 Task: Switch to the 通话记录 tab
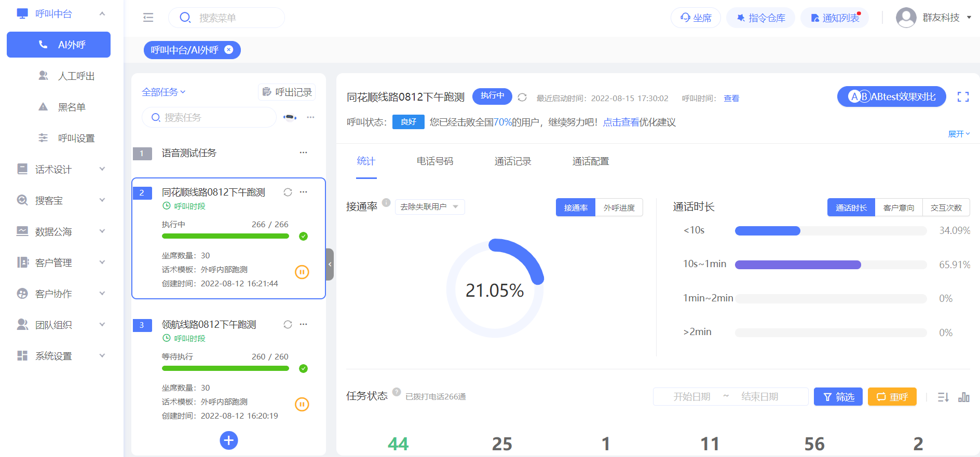[513, 161]
